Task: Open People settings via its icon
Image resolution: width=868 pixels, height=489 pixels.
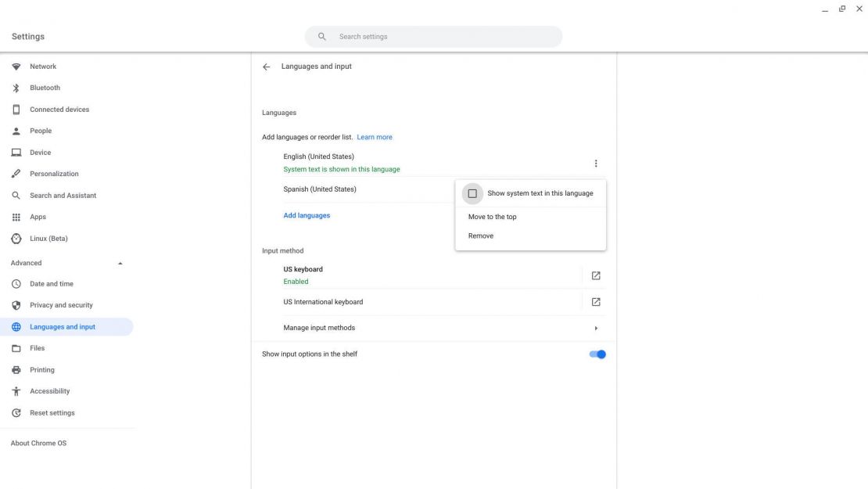Action: click(16, 130)
